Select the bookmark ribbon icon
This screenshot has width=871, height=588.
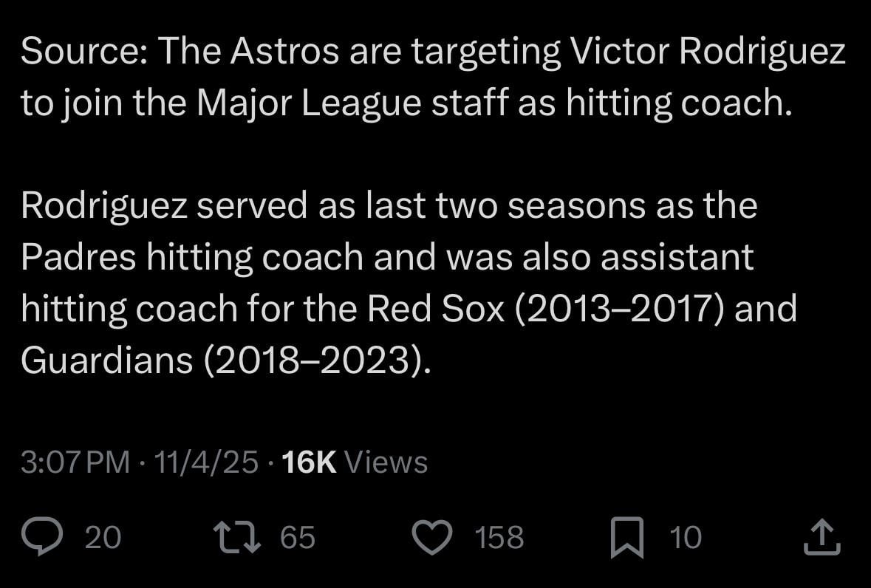coord(629,537)
